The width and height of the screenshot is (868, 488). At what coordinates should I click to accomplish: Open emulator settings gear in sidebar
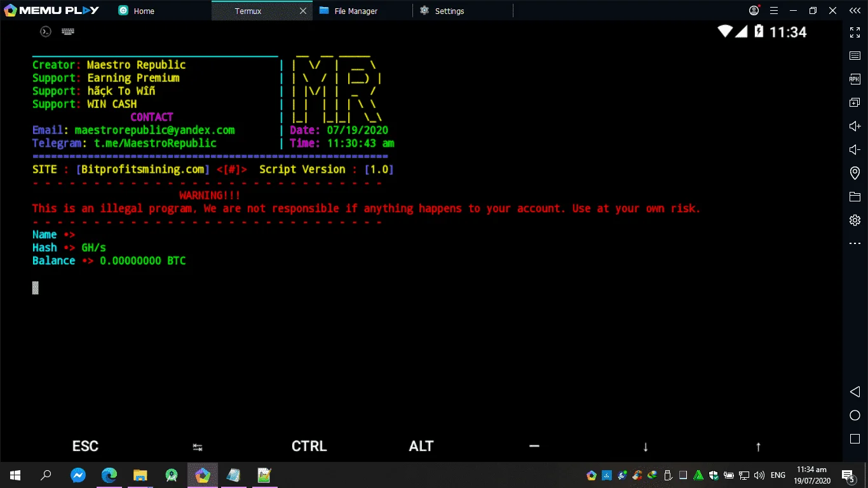(855, 220)
